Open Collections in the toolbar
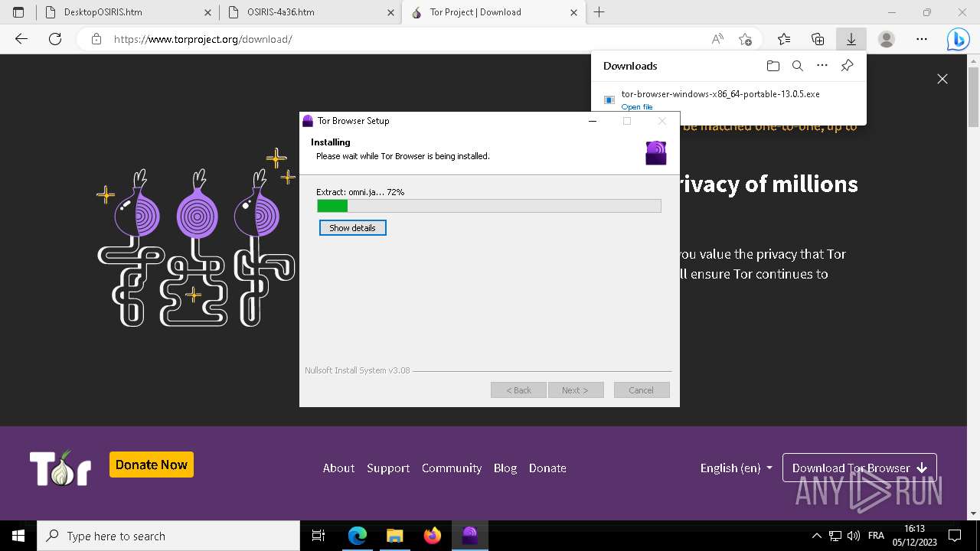The width and height of the screenshot is (980, 551). (818, 39)
